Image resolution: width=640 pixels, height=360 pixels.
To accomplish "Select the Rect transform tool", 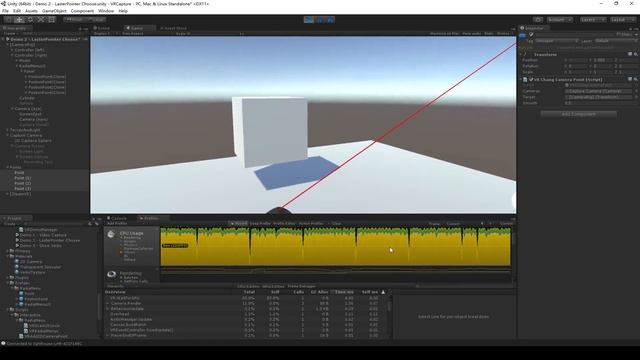I will pyautogui.click(x=52, y=20).
